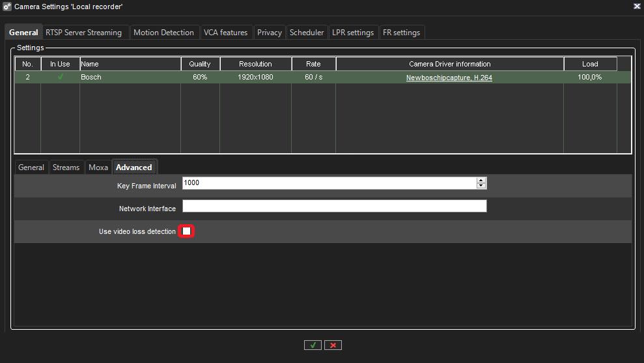This screenshot has width=644, height=363.
Task: Switch to the Motion Detection tab
Action: [163, 33]
